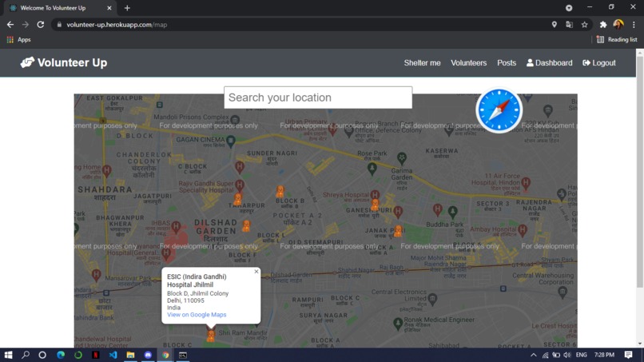The width and height of the screenshot is (644, 362).
Task: Bookmark this page with the star icon
Action: tap(584, 25)
